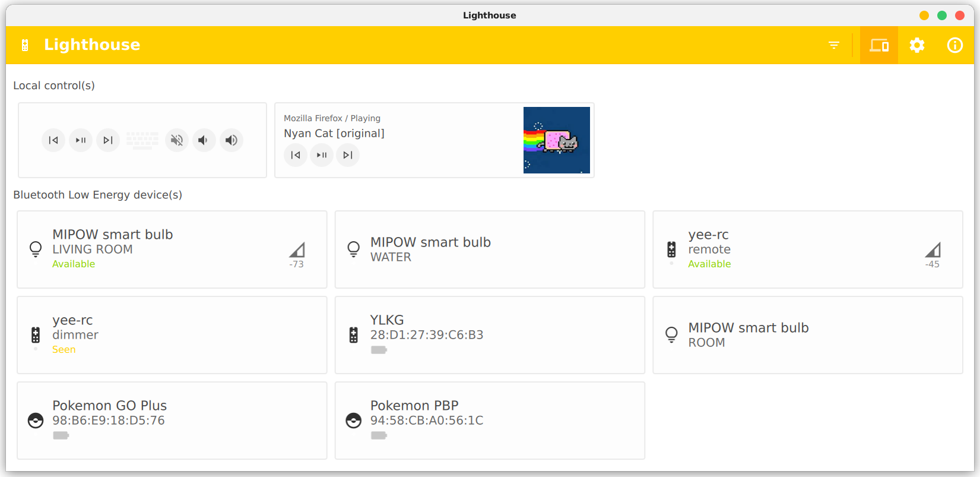Minimize window with yellow title bar button
The image size is (980, 477).
[x=924, y=15]
